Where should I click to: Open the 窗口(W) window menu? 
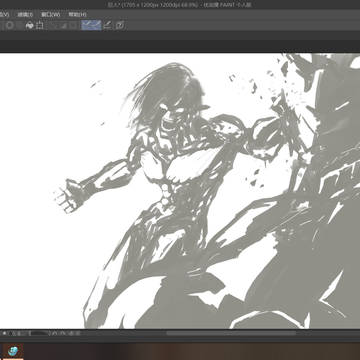tap(50, 14)
